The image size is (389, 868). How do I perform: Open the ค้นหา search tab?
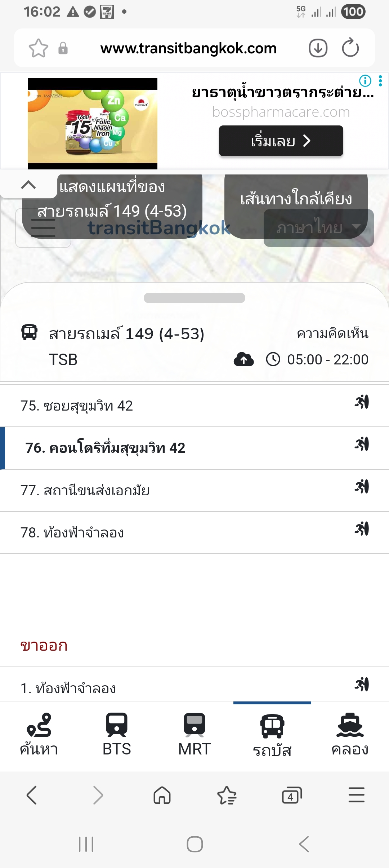[x=39, y=735]
